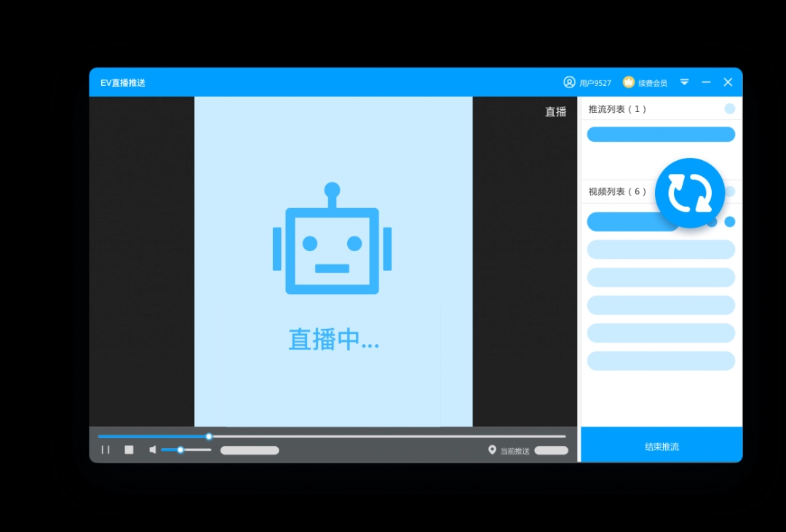Image resolution: width=786 pixels, height=532 pixels.
Task: Stop playback with the square stop icon
Action: click(x=129, y=450)
